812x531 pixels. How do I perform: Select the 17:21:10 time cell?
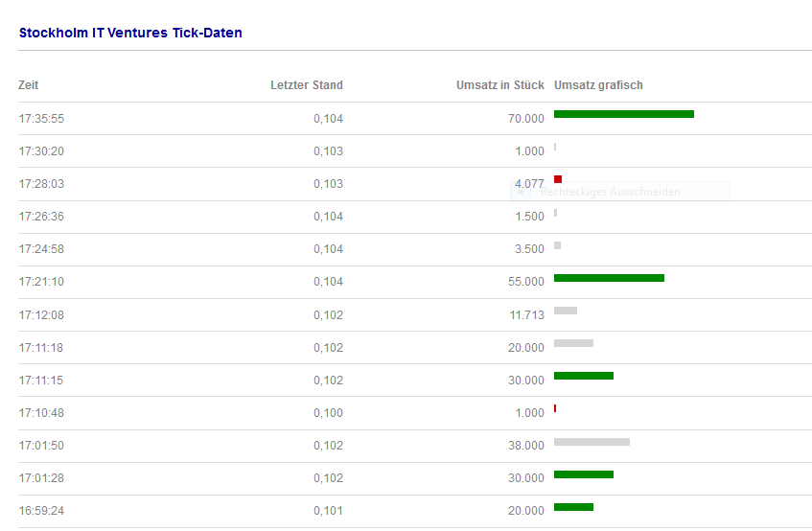click(x=41, y=282)
